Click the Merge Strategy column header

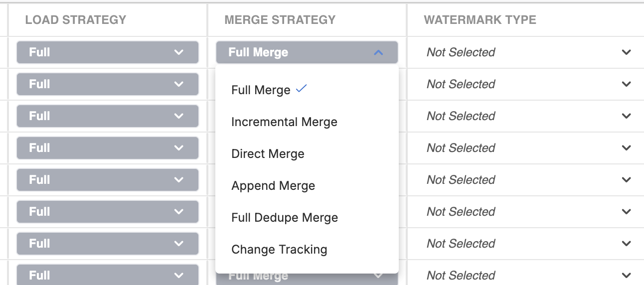coord(280,20)
